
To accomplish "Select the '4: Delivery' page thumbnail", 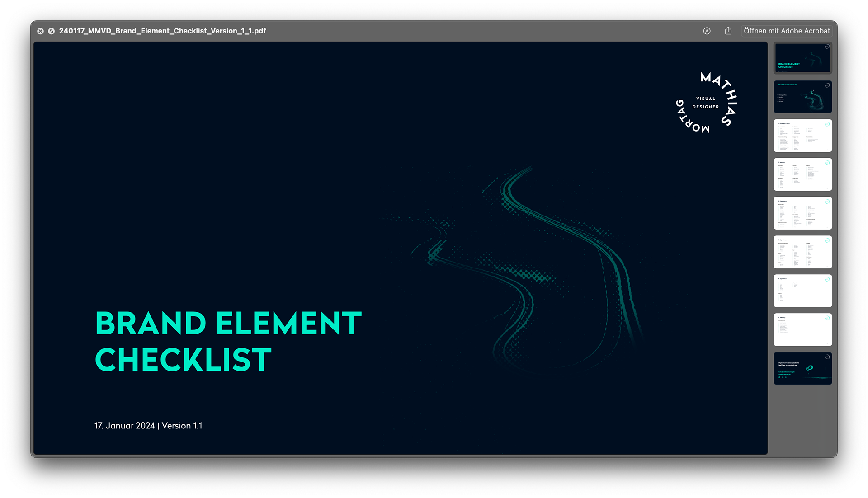I will (x=802, y=329).
